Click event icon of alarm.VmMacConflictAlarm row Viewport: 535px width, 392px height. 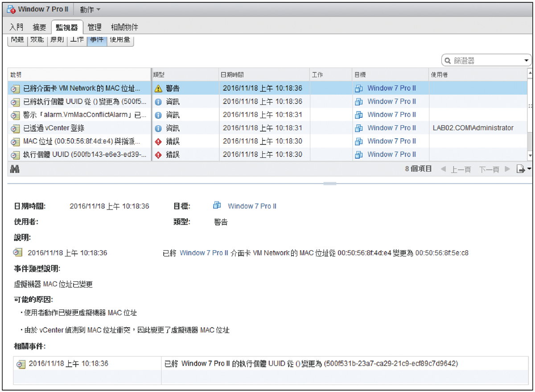click(16, 115)
